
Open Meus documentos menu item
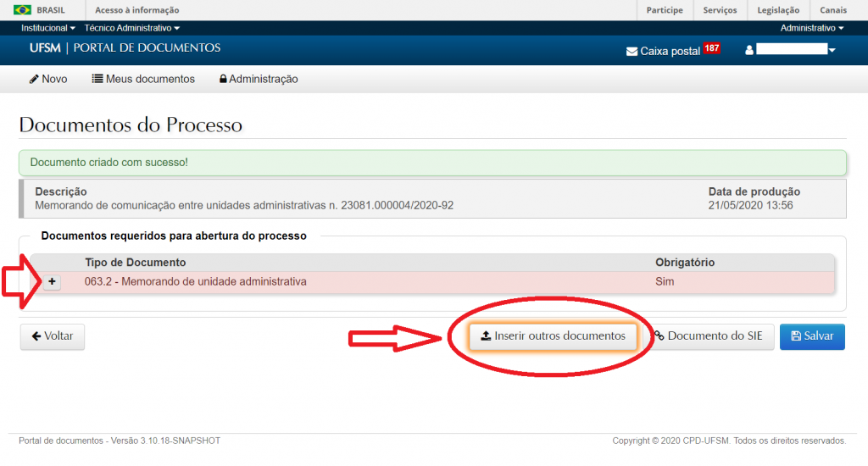click(143, 79)
